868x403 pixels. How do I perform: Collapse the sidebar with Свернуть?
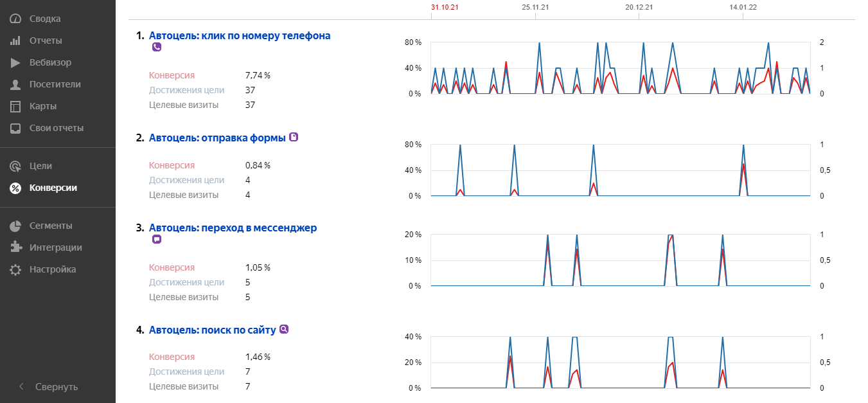tap(58, 386)
